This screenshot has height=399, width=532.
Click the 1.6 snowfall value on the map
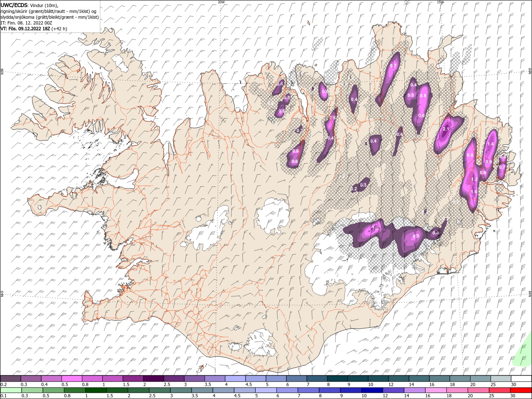(474, 192)
